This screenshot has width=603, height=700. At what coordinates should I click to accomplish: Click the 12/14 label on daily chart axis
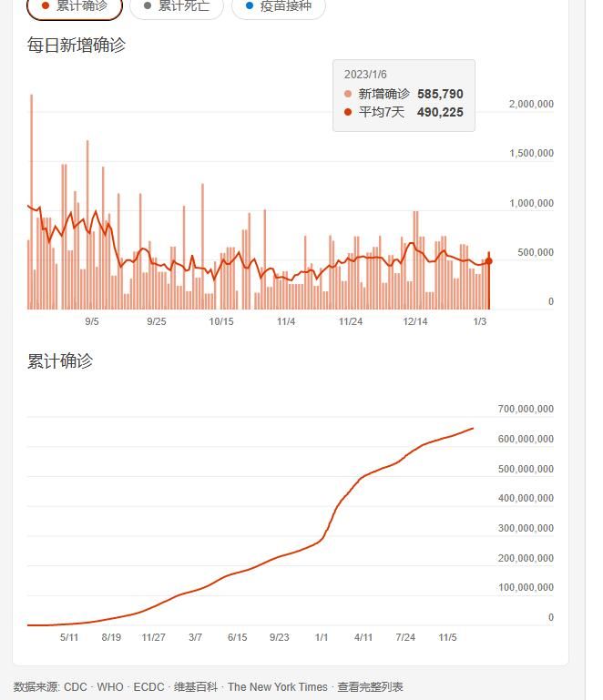click(x=415, y=321)
